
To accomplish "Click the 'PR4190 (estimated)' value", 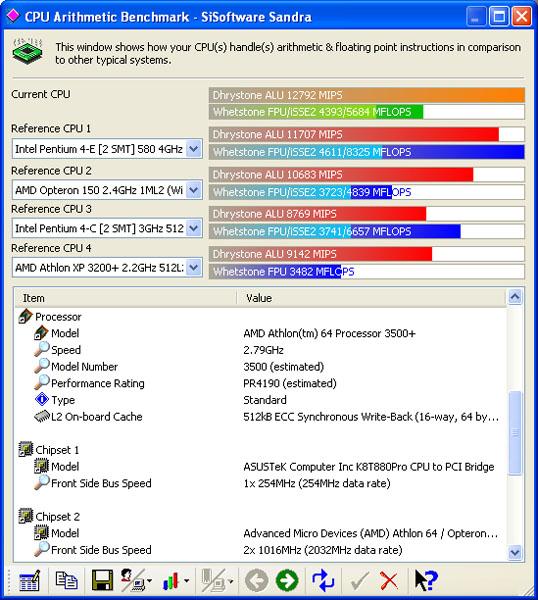I will point(290,383).
